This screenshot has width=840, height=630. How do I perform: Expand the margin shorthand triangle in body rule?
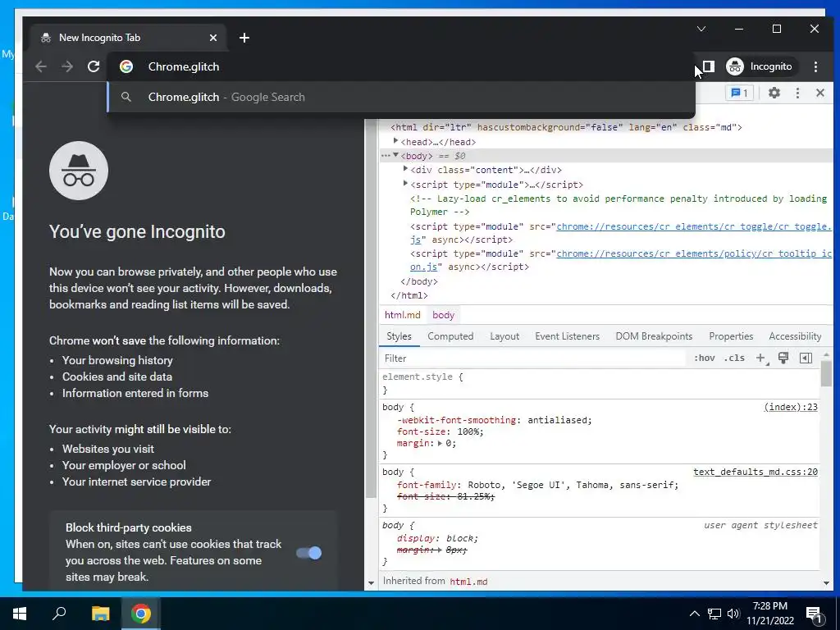point(440,444)
